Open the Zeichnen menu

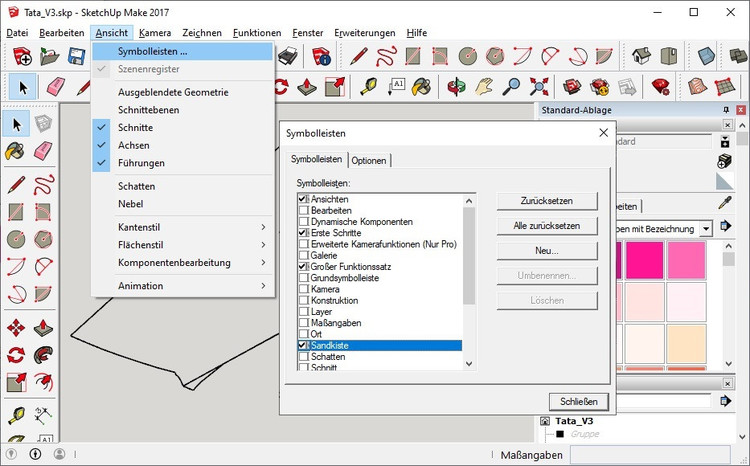(202, 33)
